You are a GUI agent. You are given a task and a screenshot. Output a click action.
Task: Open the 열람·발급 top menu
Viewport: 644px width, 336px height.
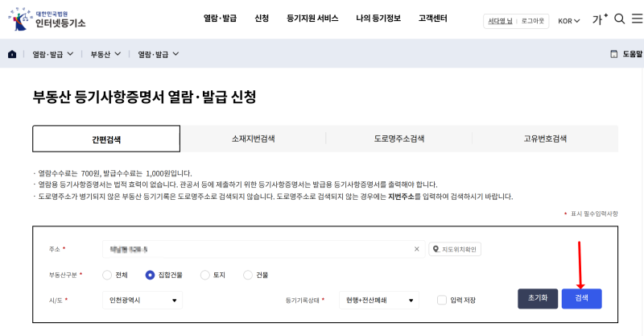220,18
